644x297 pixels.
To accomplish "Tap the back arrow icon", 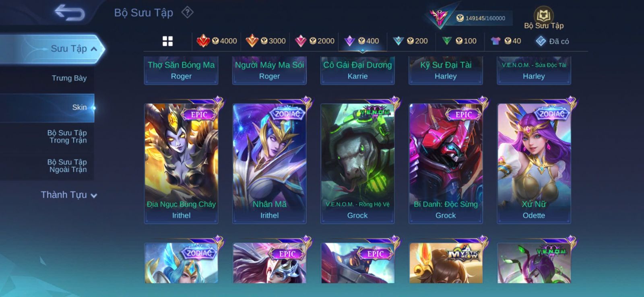I will [70, 12].
